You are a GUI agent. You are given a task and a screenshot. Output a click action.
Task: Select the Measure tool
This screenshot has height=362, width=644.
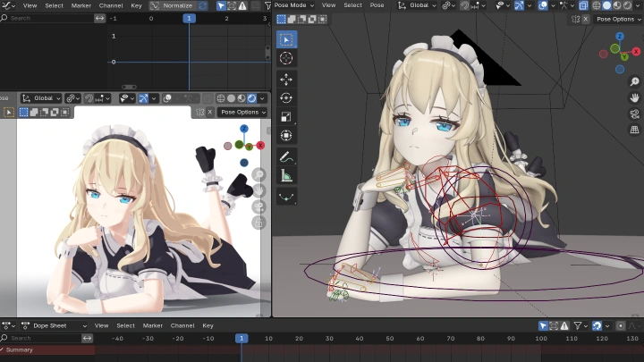pos(286,176)
